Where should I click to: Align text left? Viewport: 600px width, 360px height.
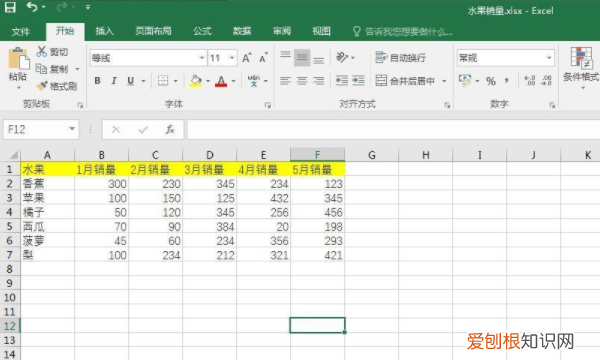(x=285, y=81)
